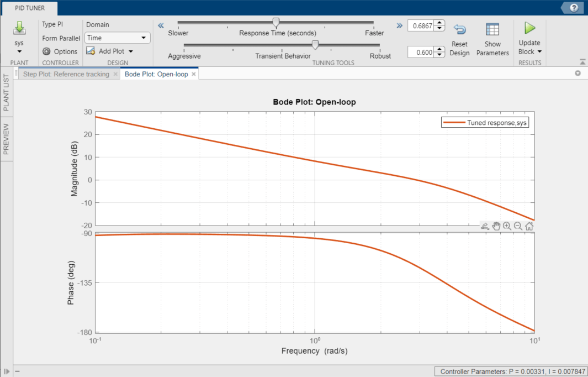Open the Time domain dropdown
Viewport: 588px width, 377px height.
click(x=118, y=38)
